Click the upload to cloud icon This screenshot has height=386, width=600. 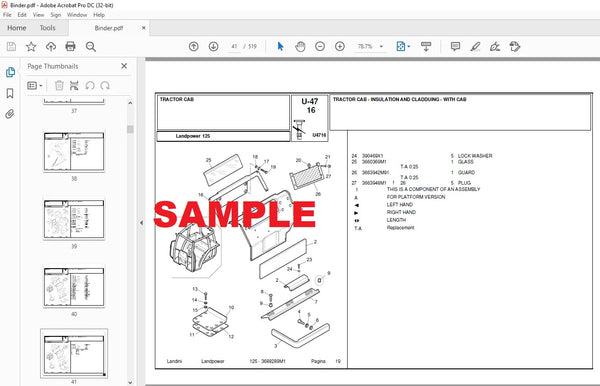[x=51, y=47]
